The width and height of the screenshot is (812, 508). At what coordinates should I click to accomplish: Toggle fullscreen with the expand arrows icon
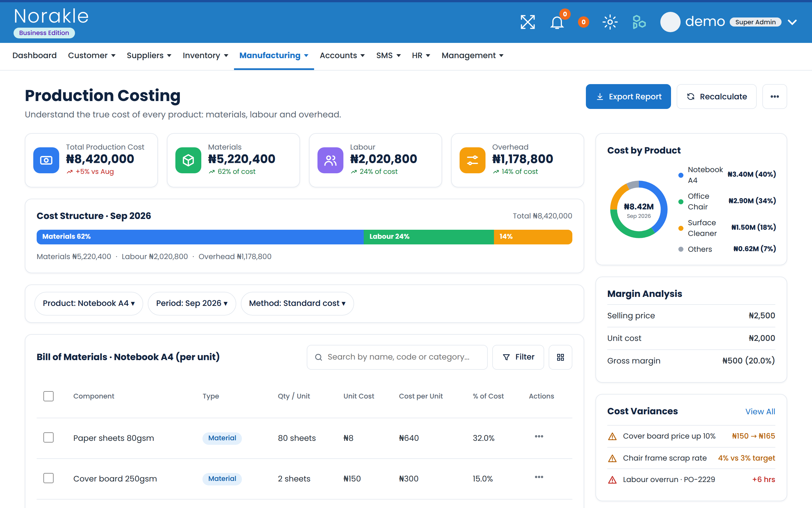click(x=528, y=22)
